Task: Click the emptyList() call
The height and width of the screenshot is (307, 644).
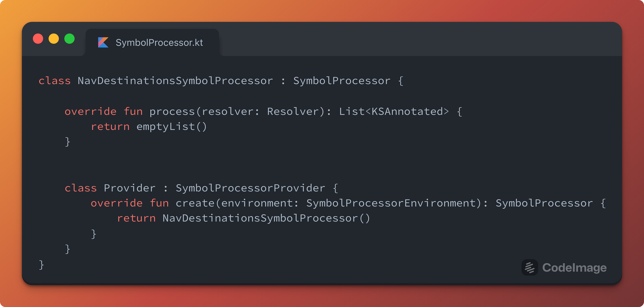Action: click(172, 127)
